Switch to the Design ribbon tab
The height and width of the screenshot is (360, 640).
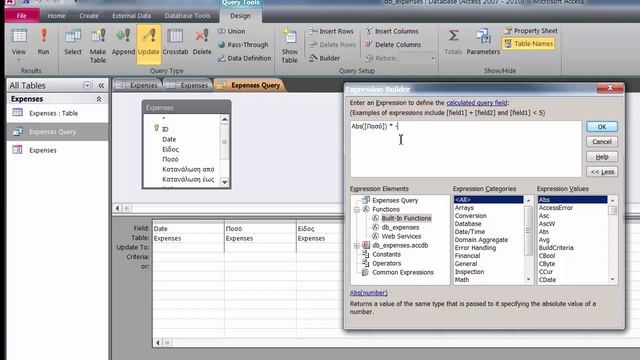pyautogui.click(x=240, y=16)
